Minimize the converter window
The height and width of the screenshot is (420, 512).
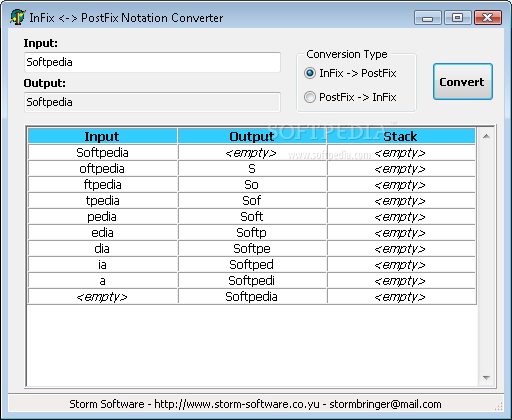click(x=428, y=18)
